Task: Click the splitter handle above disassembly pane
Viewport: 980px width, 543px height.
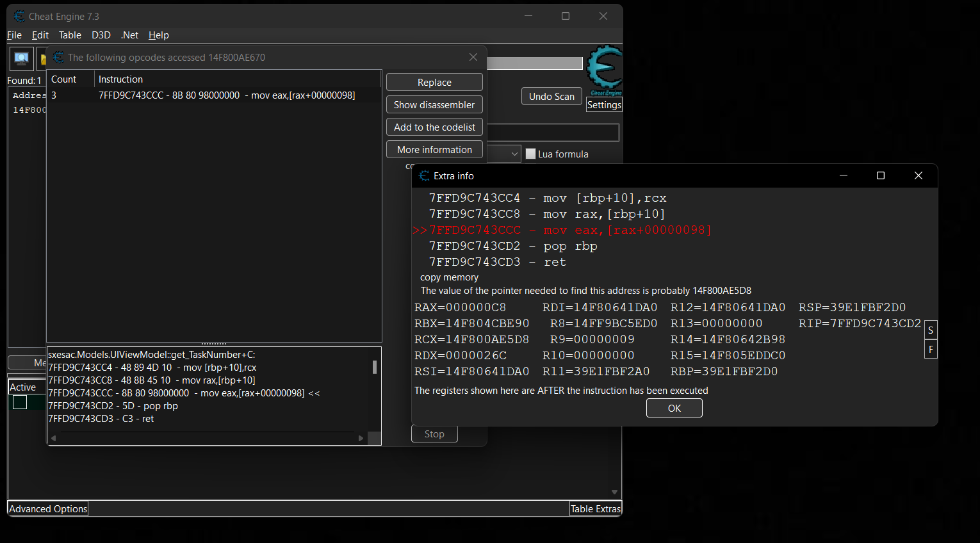Action: coord(214,344)
